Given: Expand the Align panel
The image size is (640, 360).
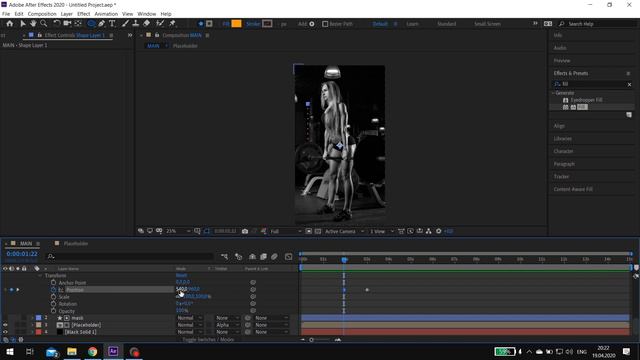Looking at the screenshot, I should [x=559, y=126].
